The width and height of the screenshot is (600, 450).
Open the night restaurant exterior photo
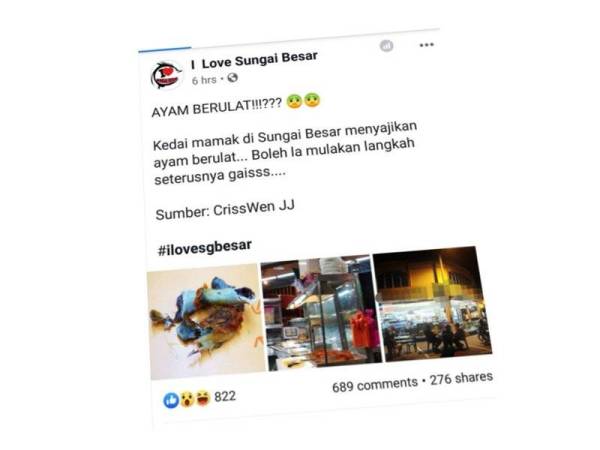click(x=432, y=304)
